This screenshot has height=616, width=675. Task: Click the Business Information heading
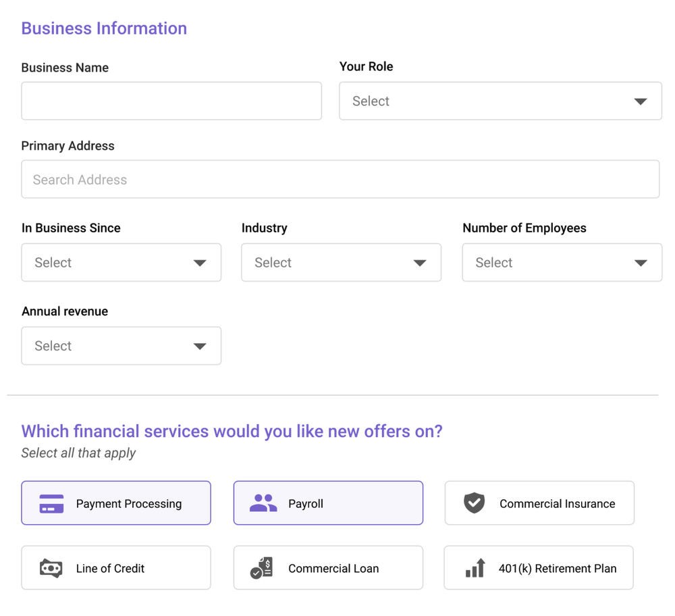pyautogui.click(x=104, y=28)
